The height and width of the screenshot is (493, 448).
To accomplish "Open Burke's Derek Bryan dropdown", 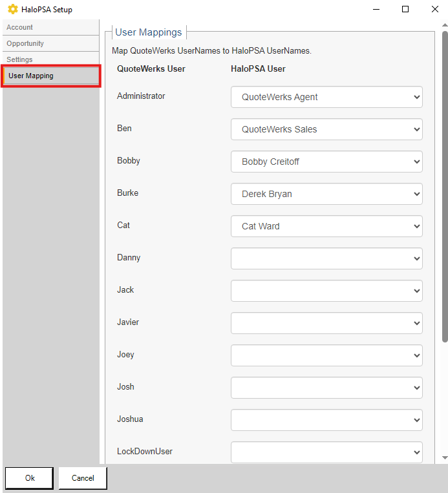I will point(326,194).
